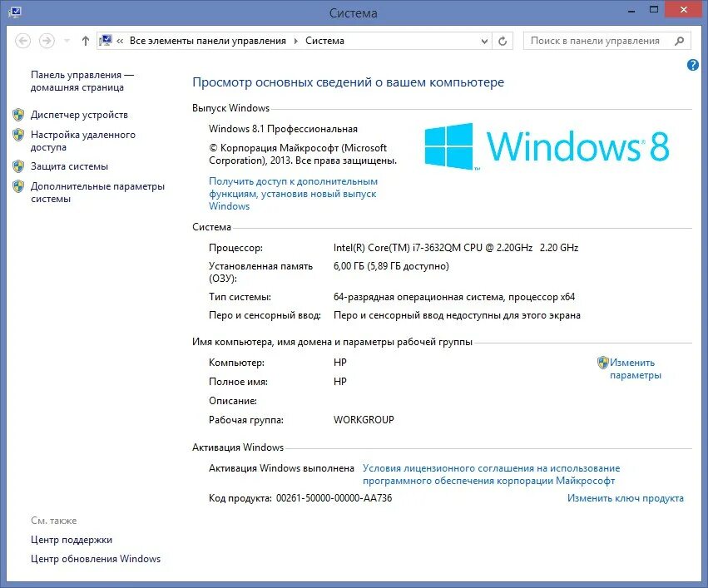
Task: Refresh the System page
Action: (x=503, y=41)
